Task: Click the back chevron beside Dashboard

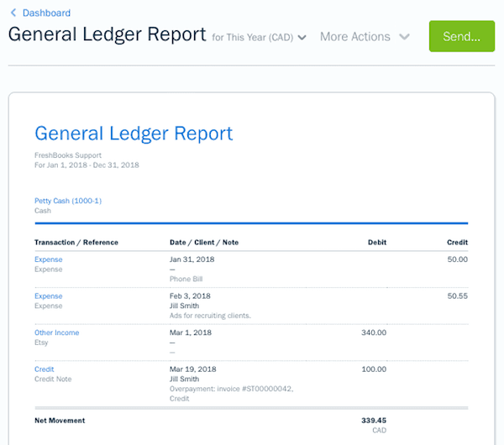Action: pos(13,13)
